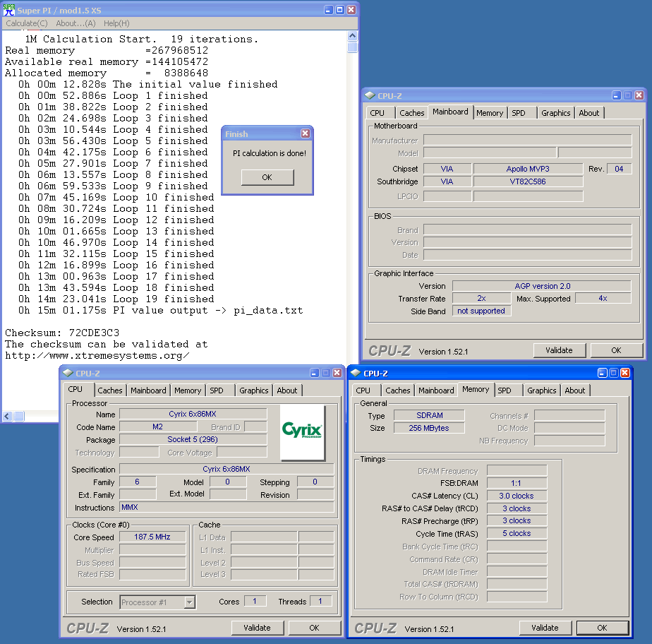Click Super PI horizontal scrollbar left arrow
652x644 pixels.
pyautogui.click(x=7, y=416)
